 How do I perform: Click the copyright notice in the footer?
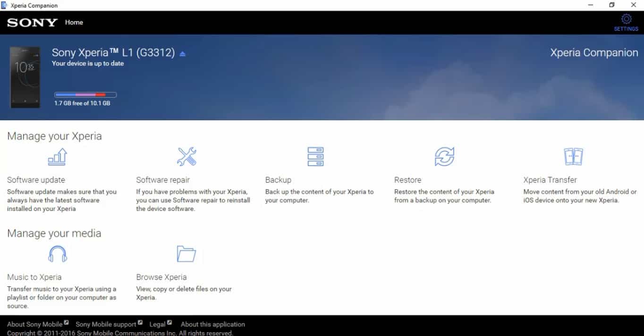coord(120,333)
